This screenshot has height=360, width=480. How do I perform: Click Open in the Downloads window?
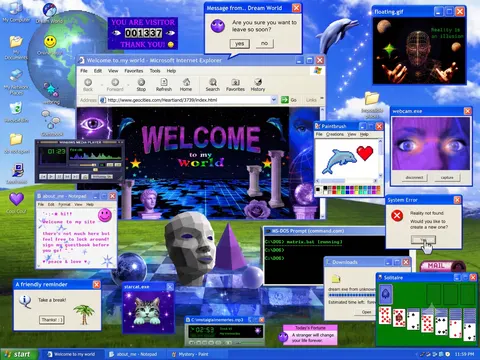tap(366, 312)
